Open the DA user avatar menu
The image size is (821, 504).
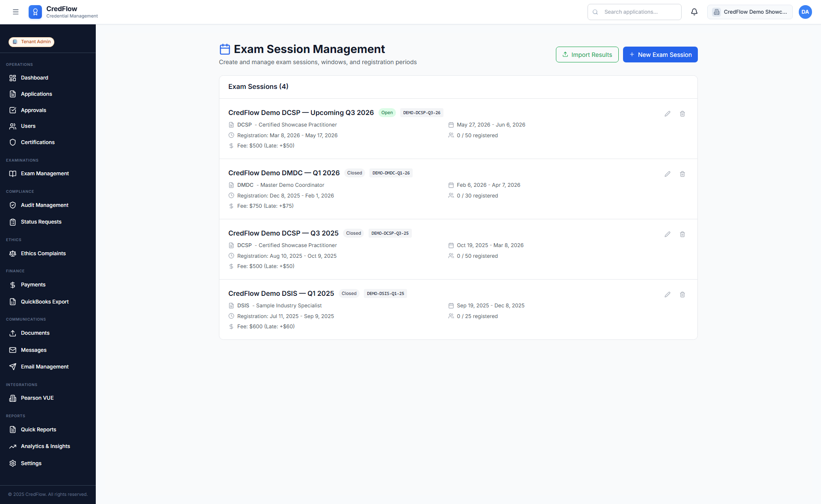[x=805, y=12]
